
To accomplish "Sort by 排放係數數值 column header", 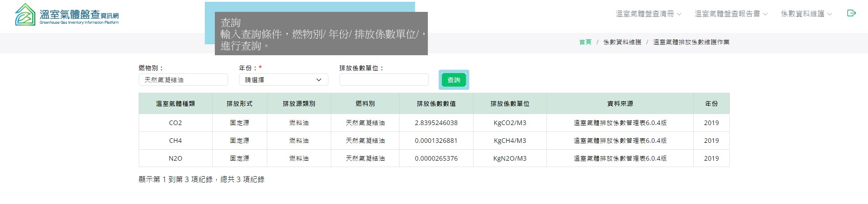I will pyautogui.click(x=436, y=104).
